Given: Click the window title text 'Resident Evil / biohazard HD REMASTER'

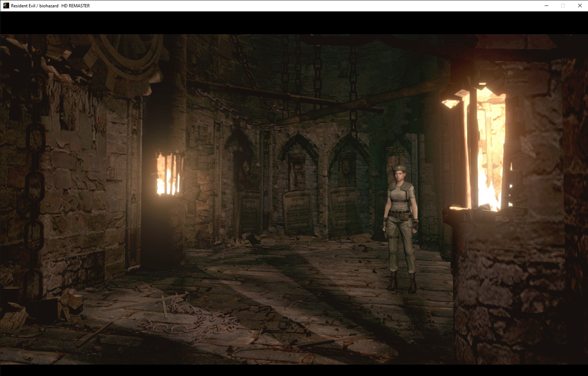Looking at the screenshot, I should pyautogui.click(x=50, y=6).
